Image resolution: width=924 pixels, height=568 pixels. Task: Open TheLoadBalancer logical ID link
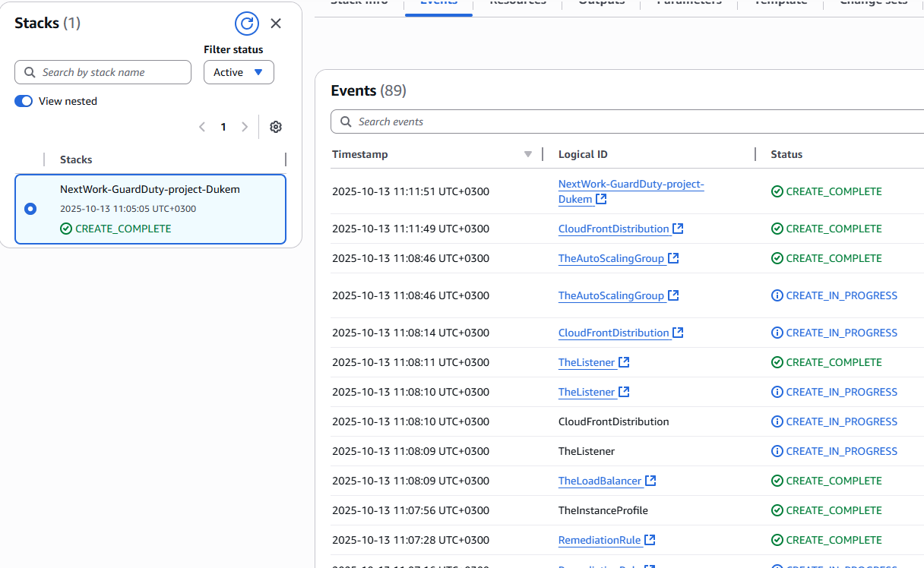click(x=600, y=481)
